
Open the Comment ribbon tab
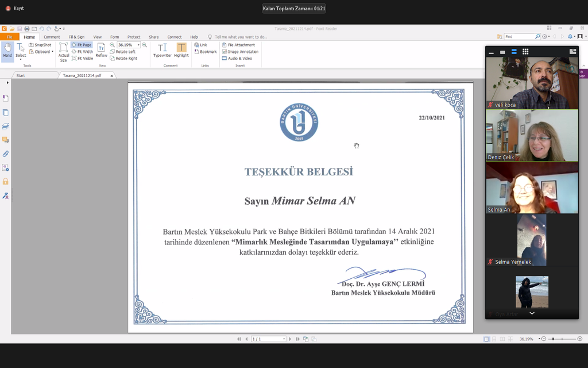pyautogui.click(x=52, y=37)
